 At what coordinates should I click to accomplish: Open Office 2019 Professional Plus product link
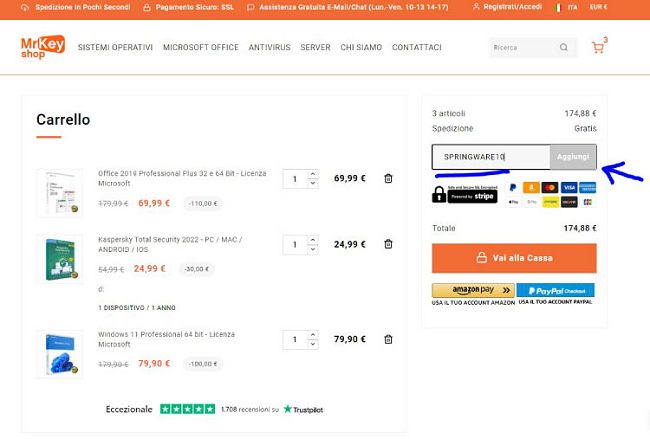[182, 178]
